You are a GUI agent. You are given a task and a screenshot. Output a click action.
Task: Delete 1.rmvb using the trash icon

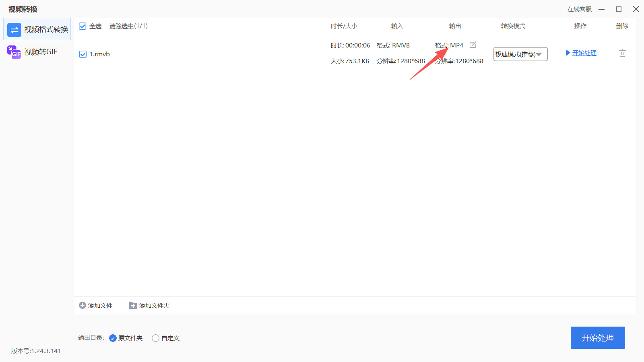pos(622,53)
